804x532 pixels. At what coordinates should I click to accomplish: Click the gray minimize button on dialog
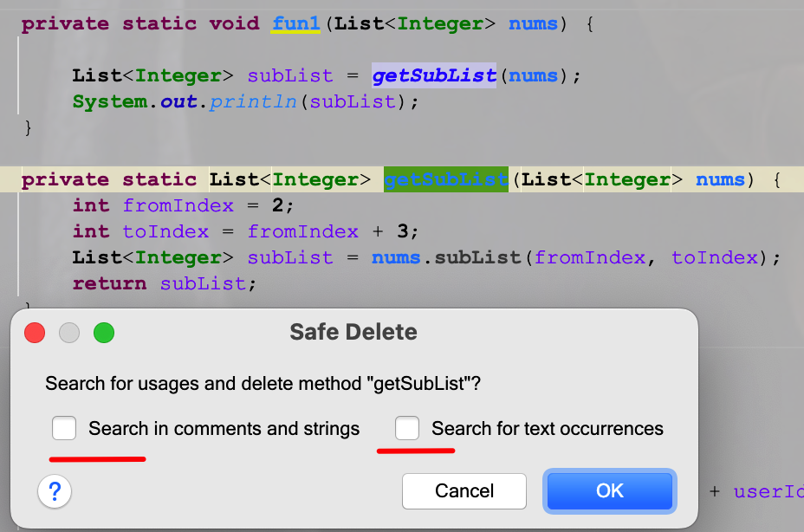[69, 332]
